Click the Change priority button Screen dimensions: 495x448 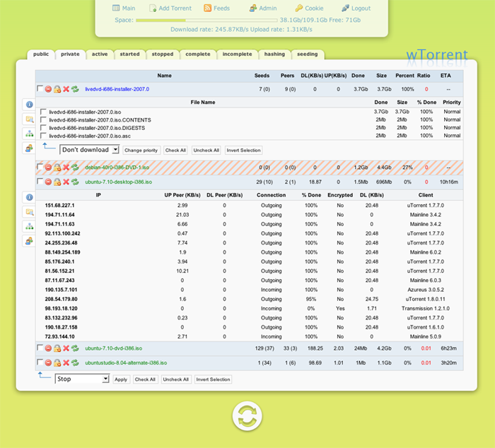141,151
